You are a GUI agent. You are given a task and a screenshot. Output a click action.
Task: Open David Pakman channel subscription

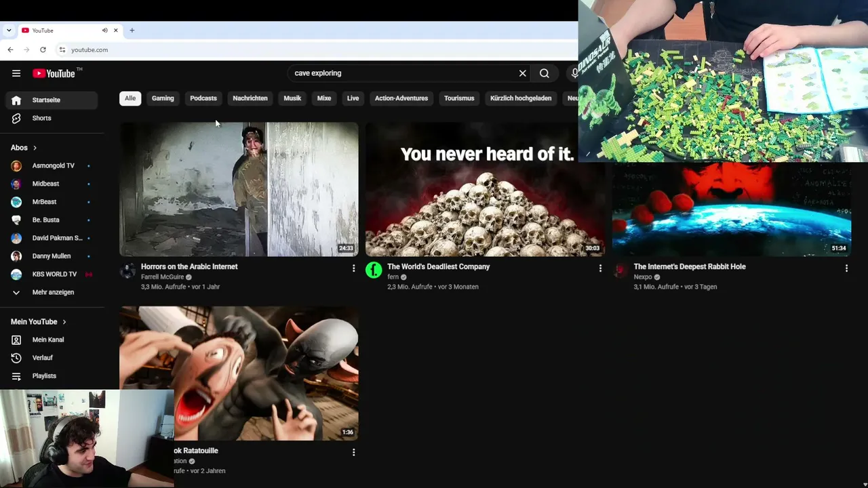point(52,238)
